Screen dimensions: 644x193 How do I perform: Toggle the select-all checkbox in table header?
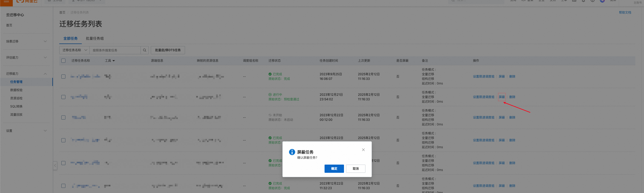click(x=63, y=61)
